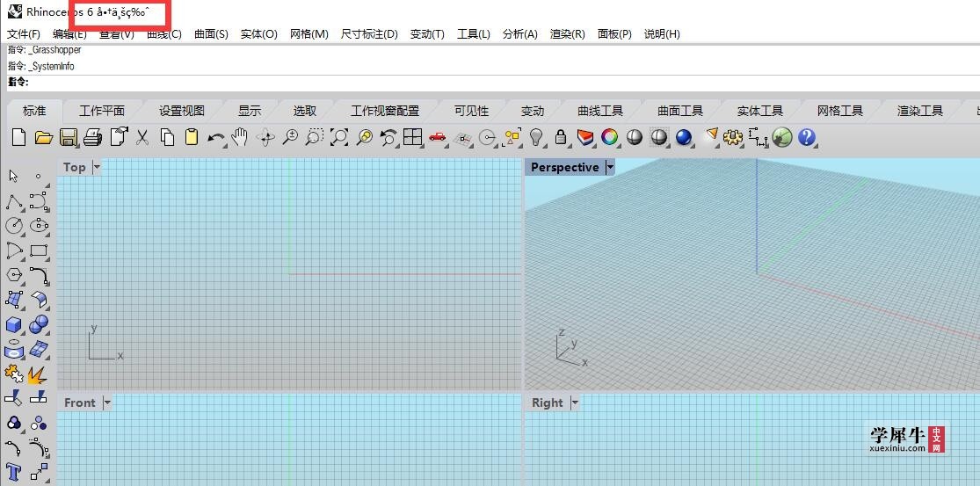Activate the Rotate view tool

click(x=265, y=137)
